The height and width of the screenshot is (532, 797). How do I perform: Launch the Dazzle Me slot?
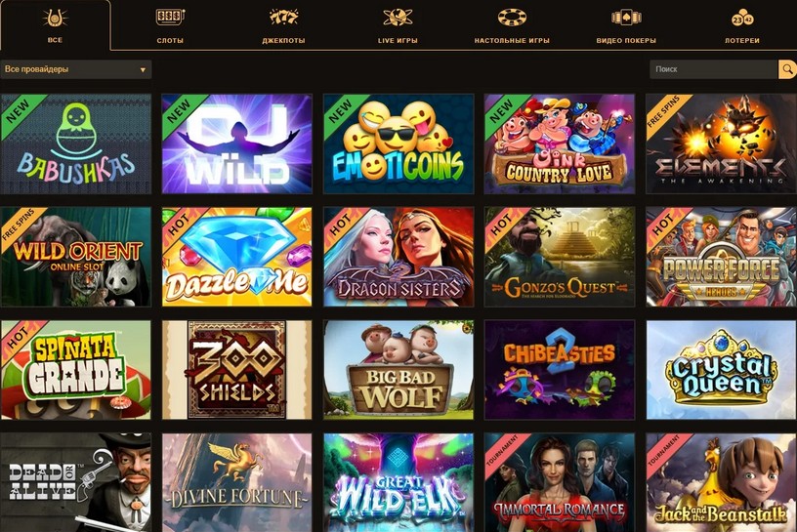pyautogui.click(x=237, y=257)
